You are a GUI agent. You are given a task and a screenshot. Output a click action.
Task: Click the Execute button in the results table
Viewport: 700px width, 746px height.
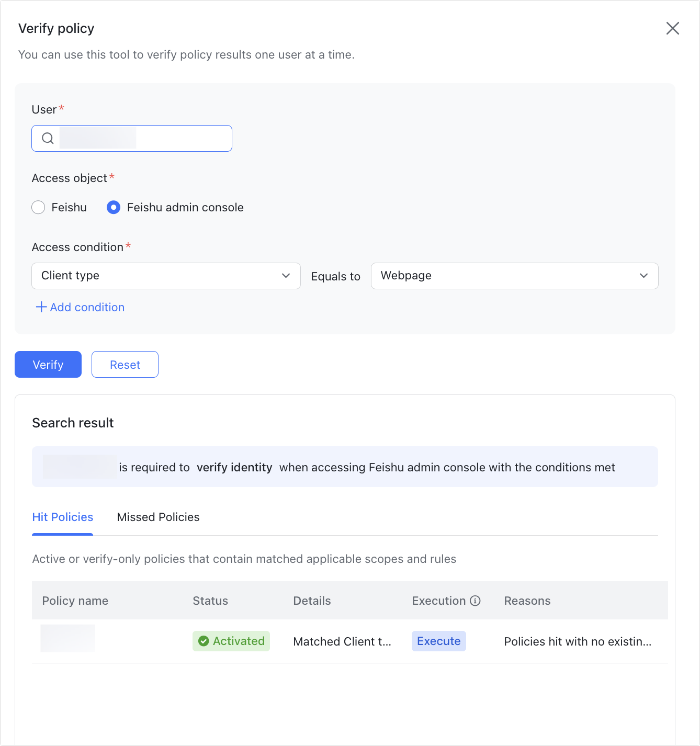(438, 641)
